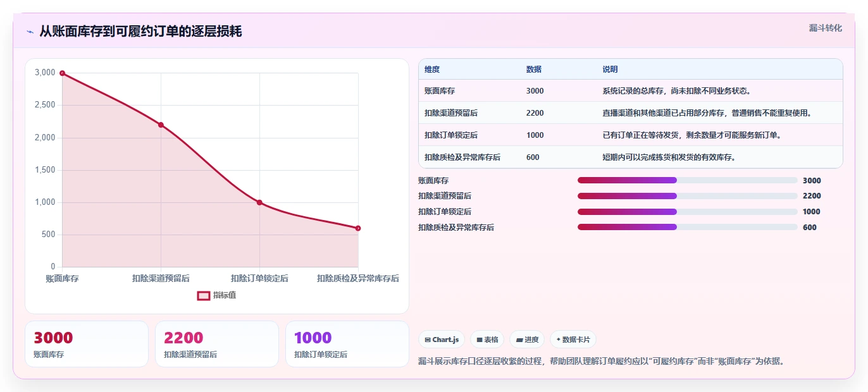This screenshot has width=868, height=392.
Task: Click the lightning icon beside the panel title
Action: click(30, 32)
